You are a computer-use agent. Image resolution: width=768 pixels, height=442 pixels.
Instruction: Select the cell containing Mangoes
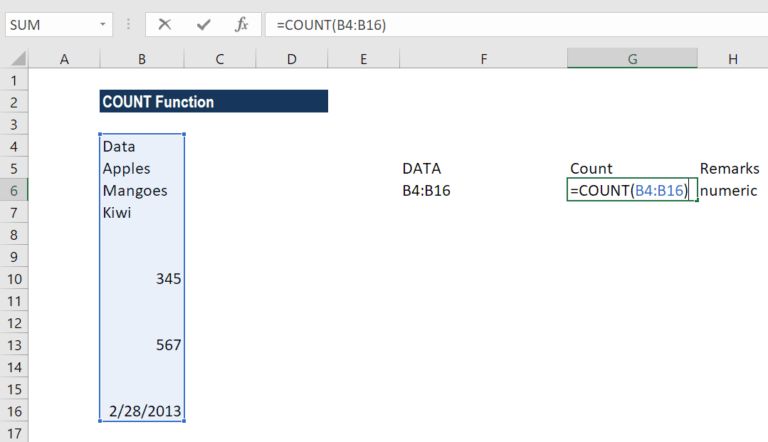pyautogui.click(x=142, y=190)
